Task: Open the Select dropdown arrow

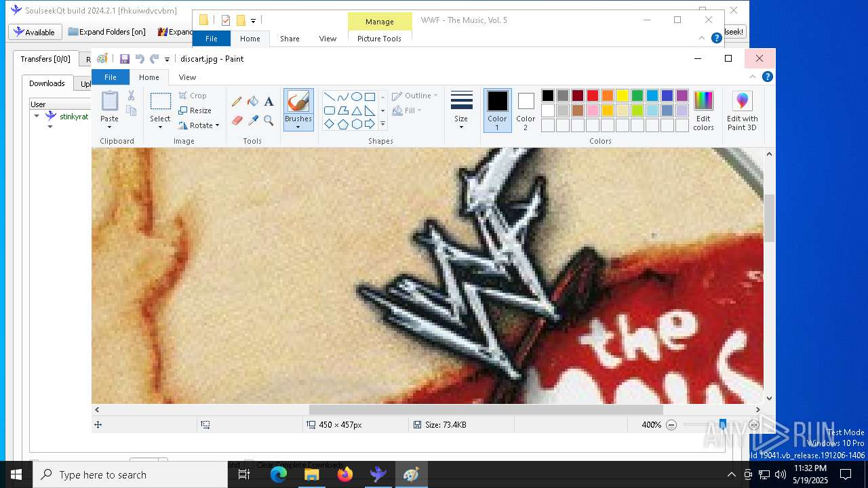Action: pos(160,127)
